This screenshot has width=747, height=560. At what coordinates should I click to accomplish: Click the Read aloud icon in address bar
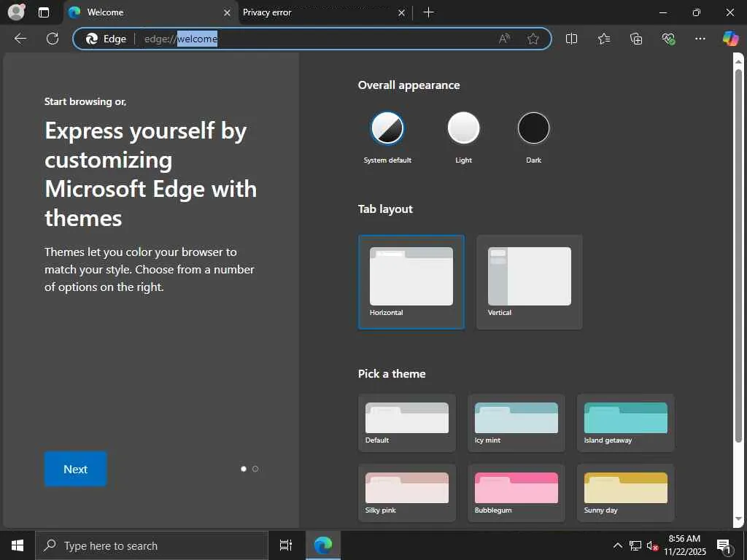pyautogui.click(x=504, y=39)
